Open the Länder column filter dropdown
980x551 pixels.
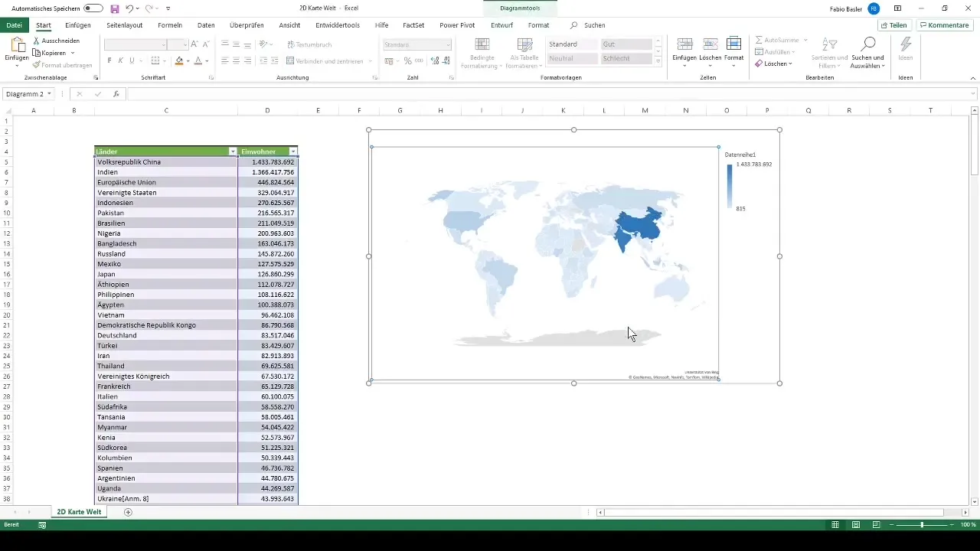pyautogui.click(x=233, y=152)
